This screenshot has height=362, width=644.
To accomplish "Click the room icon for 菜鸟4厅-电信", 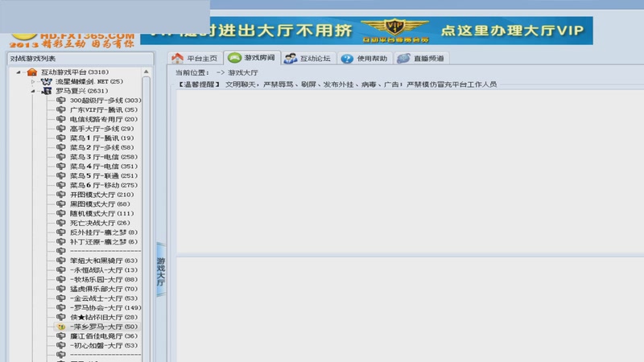I will click(61, 167).
